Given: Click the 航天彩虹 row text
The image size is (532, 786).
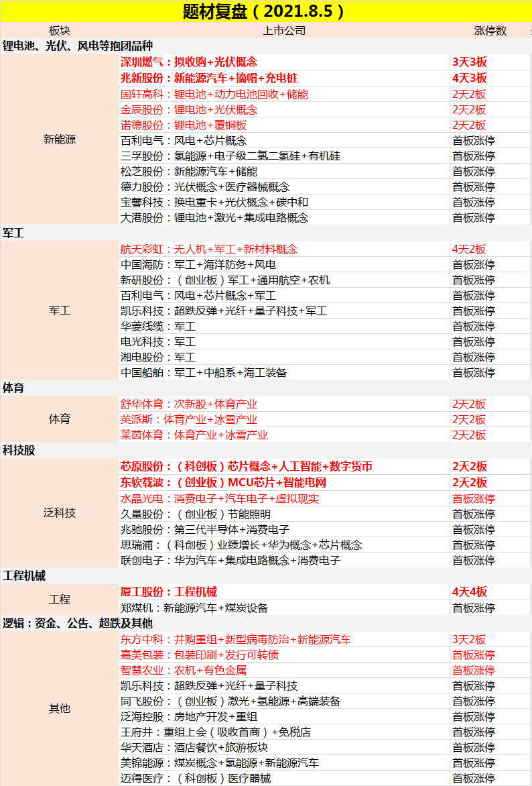Looking at the screenshot, I should click(209, 249).
